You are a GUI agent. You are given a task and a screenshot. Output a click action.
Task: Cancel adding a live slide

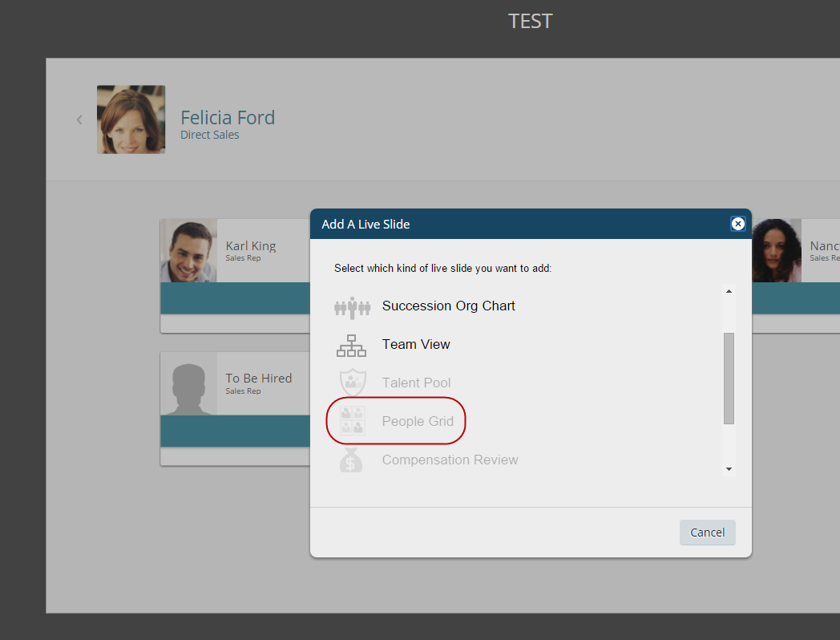coord(707,533)
